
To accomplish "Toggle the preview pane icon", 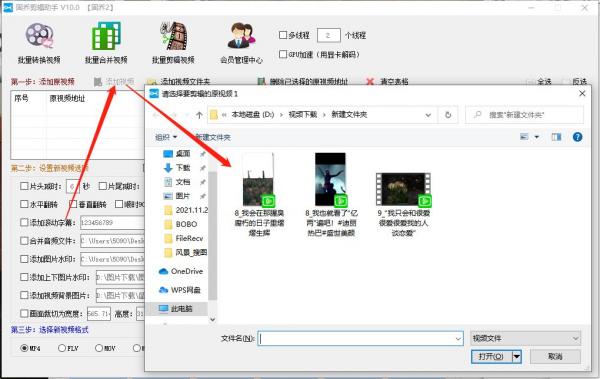I will tap(556, 137).
